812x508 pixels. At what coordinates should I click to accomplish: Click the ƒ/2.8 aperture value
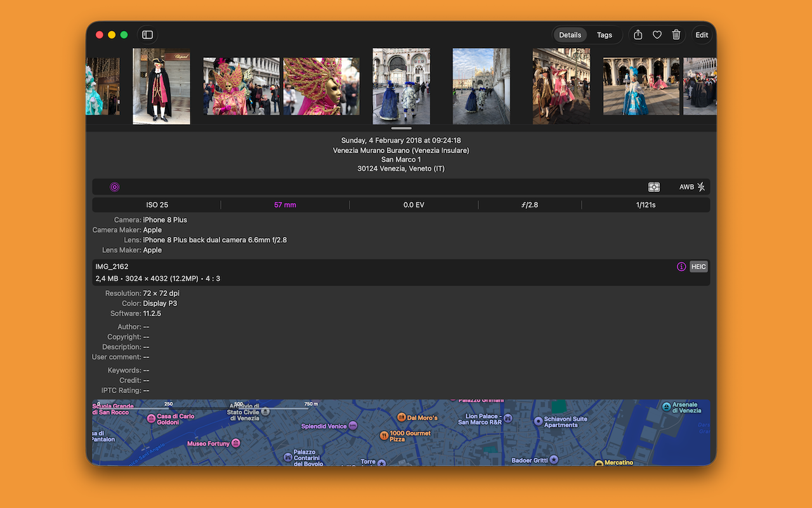(x=530, y=205)
